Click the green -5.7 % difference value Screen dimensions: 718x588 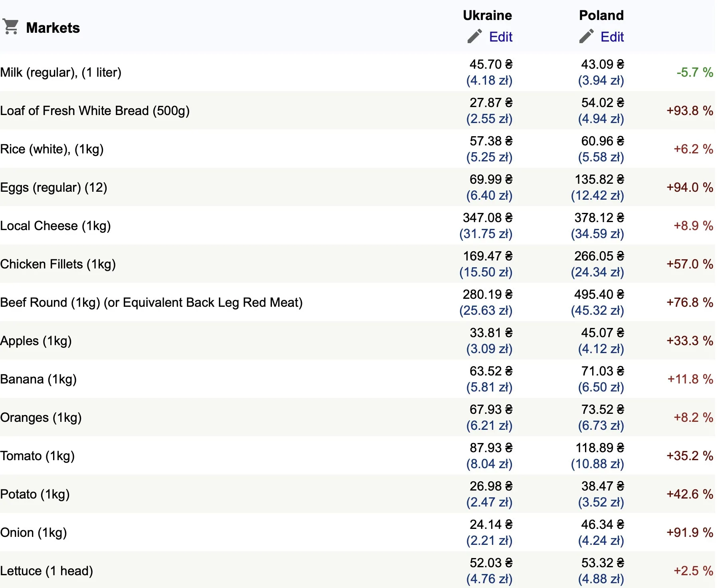694,72
